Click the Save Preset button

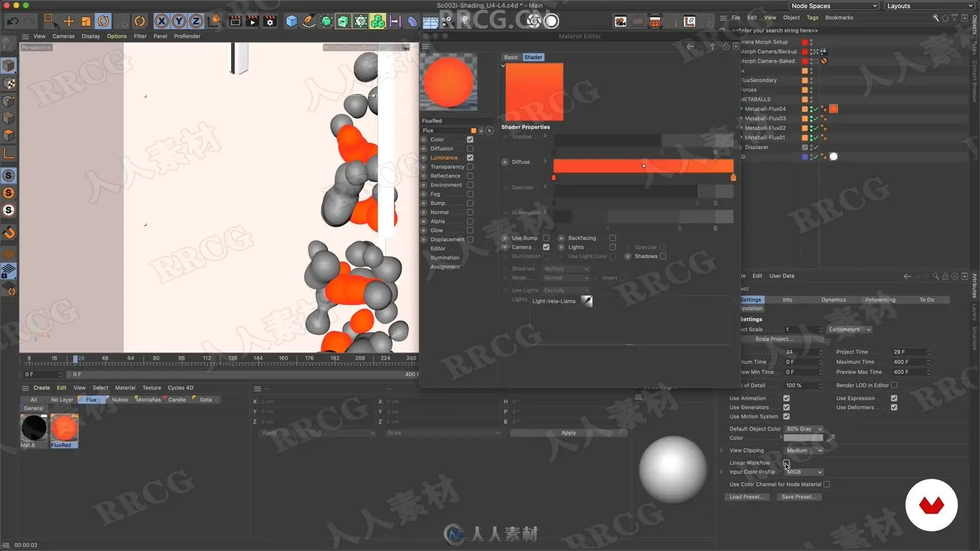[798, 497]
